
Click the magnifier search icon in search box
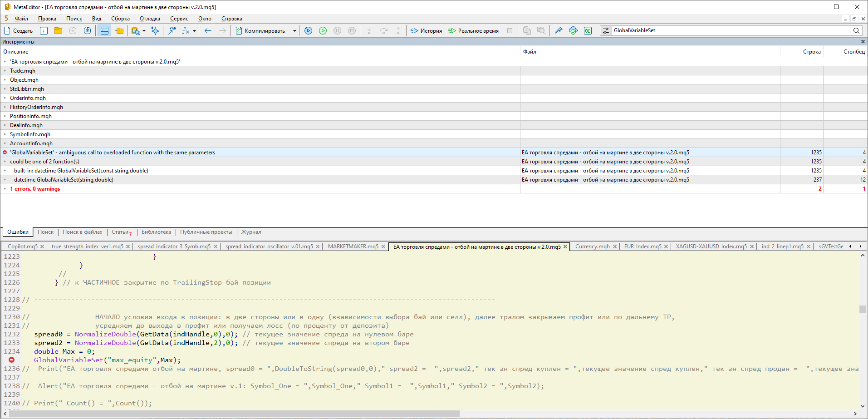click(856, 30)
